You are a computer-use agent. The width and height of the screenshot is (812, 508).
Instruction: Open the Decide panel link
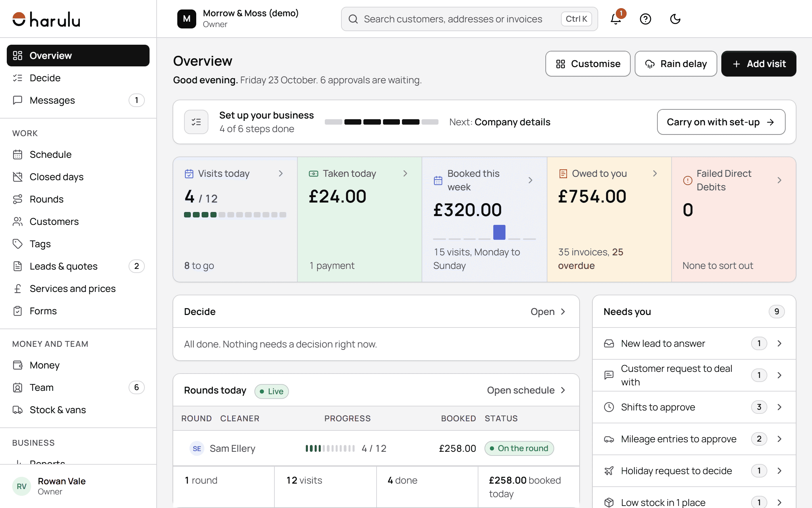click(548, 312)
